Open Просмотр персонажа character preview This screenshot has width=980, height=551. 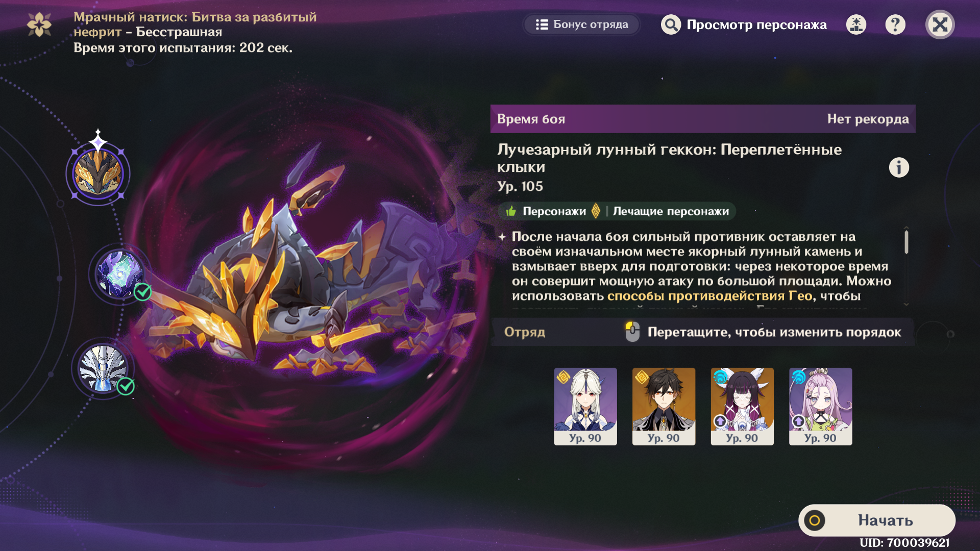pos(744,24)
